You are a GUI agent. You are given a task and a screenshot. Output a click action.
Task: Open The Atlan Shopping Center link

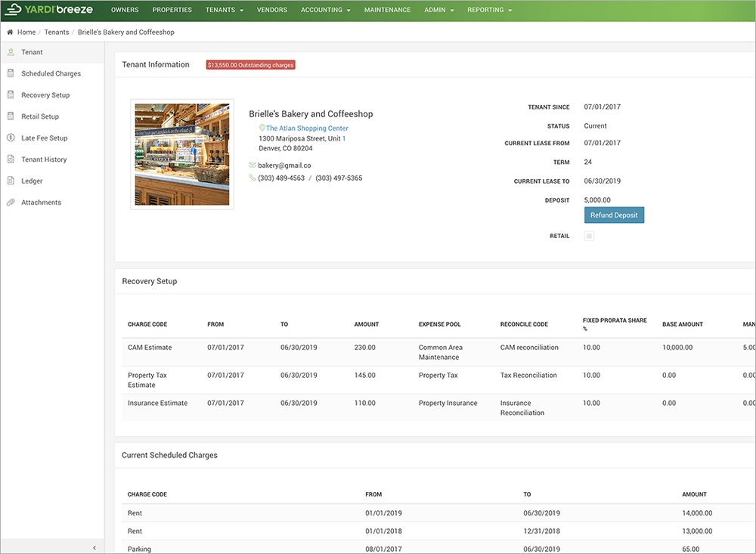point(307,128)
